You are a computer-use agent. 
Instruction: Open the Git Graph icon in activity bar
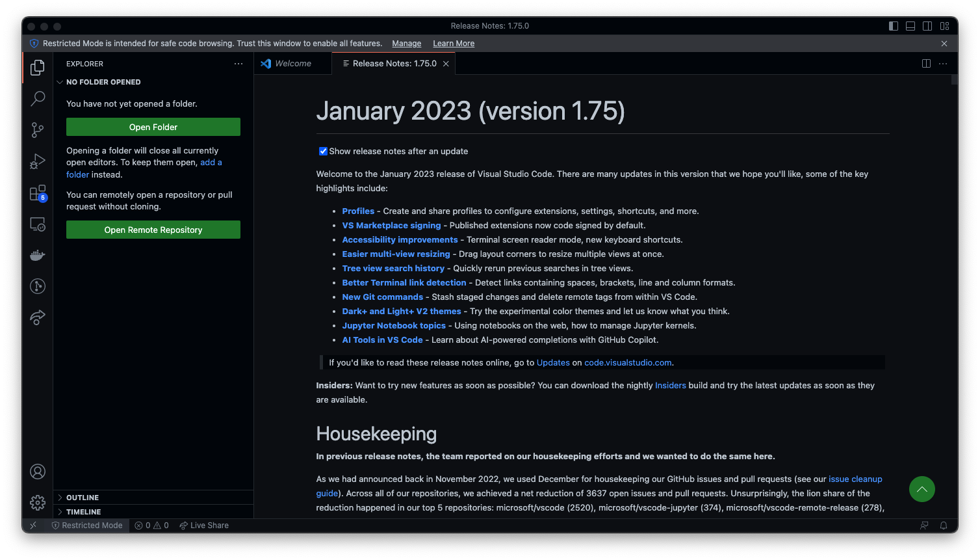(x=38, y=286)
